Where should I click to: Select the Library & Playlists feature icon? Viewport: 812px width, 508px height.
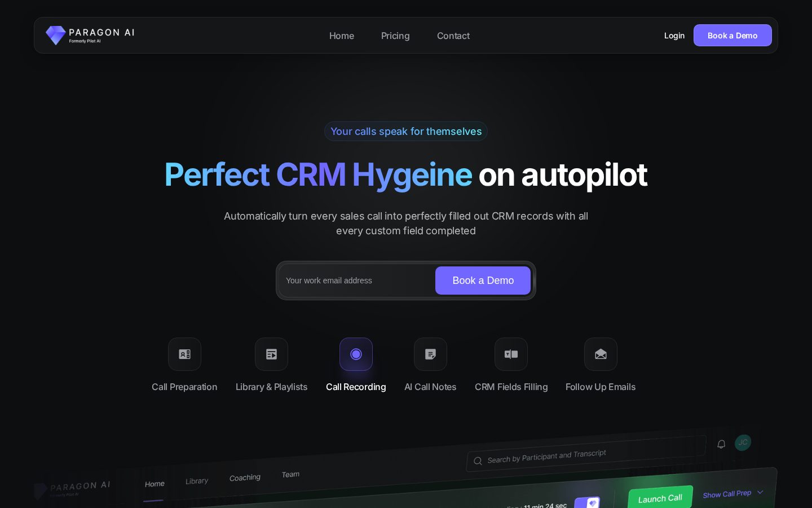271,354
